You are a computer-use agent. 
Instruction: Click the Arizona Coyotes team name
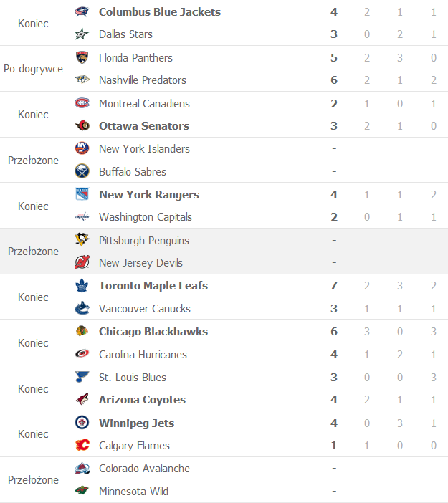tap(142, 400)
